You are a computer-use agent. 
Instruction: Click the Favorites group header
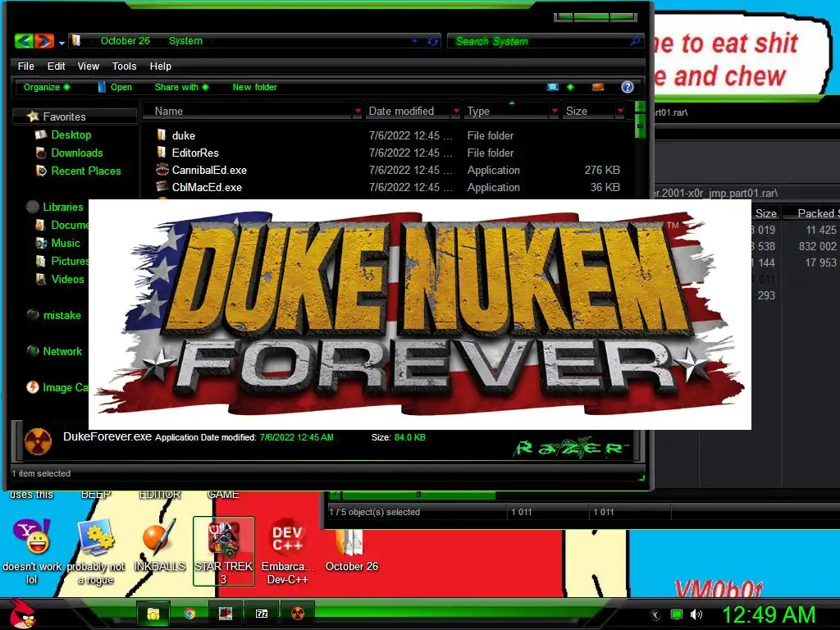click(75, 116)
